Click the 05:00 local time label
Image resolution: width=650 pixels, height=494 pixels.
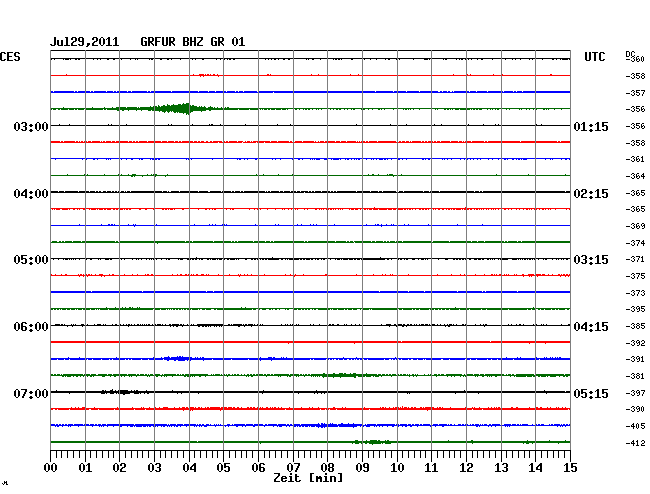pos(31,260)
